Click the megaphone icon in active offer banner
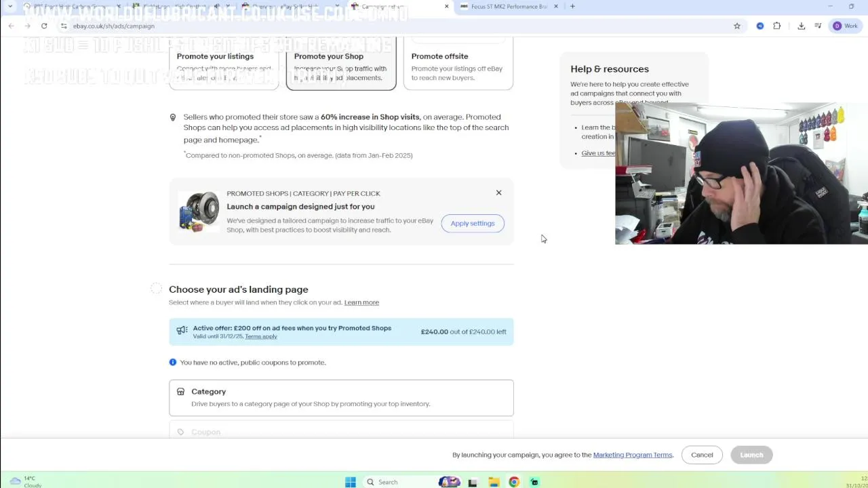 point(182,330)
